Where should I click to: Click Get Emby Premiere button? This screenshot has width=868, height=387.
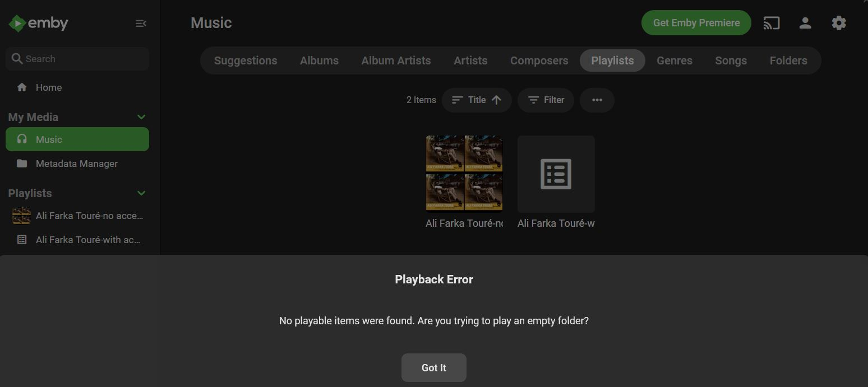[696, 23]
